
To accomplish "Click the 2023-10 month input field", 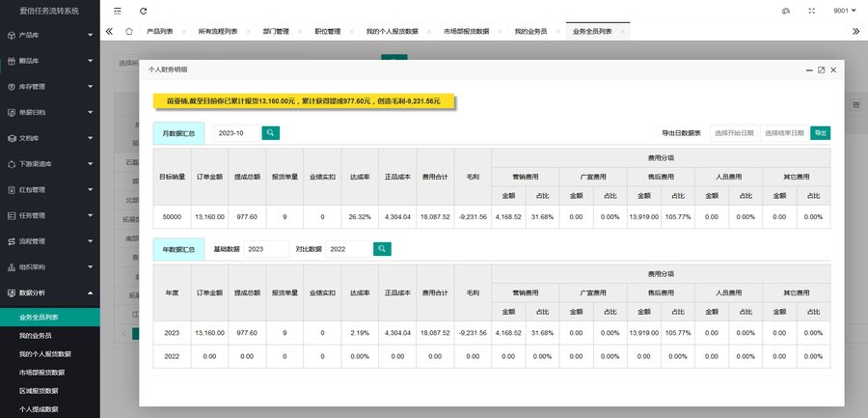I will 236,133.
